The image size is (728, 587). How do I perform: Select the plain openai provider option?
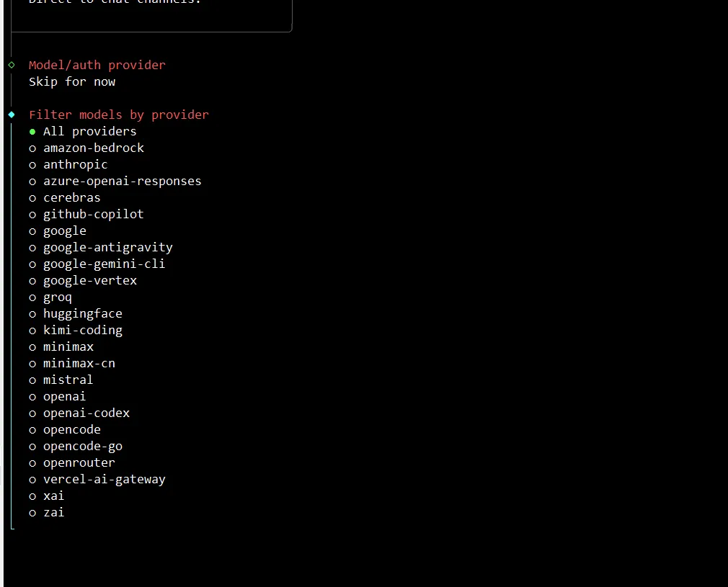(x=58, y=397)
